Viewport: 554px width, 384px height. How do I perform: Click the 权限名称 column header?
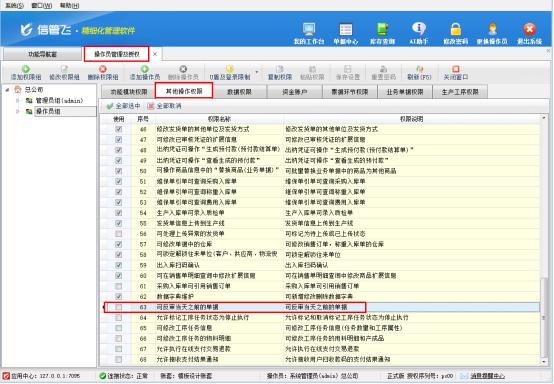(219, 119)
